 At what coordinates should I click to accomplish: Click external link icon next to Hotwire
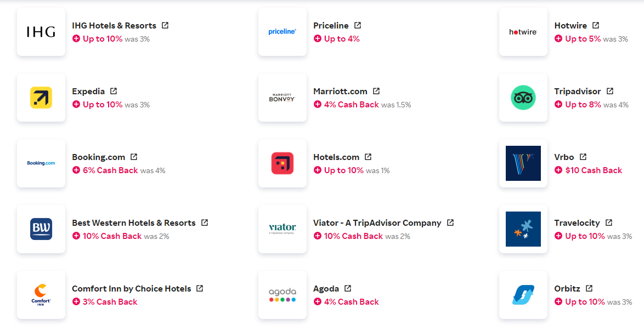[x=596, y=25]
